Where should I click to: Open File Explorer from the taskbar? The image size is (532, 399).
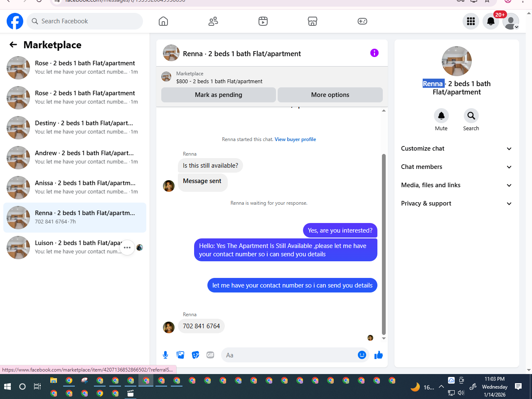54,380
